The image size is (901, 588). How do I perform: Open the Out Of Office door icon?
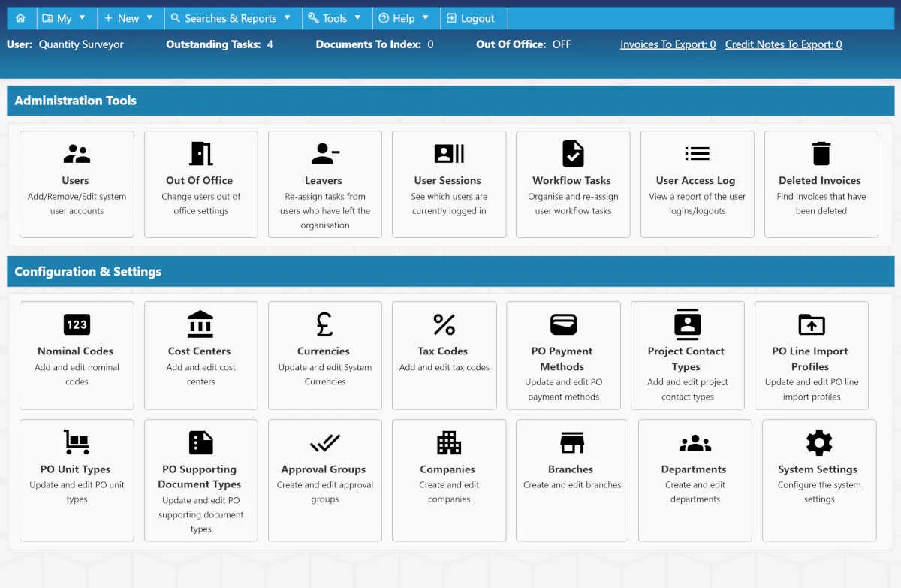[200, 153]
